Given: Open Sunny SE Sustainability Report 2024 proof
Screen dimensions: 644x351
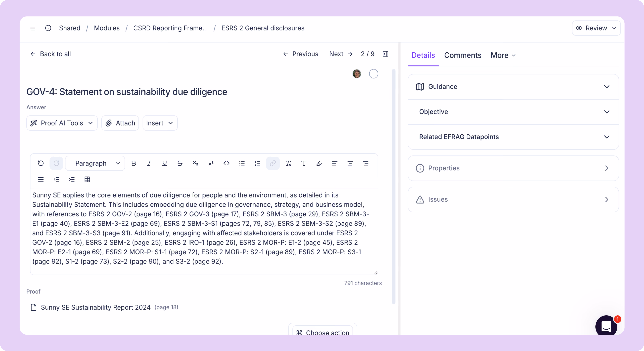Looking at the screenshot, I should [96, 307].
